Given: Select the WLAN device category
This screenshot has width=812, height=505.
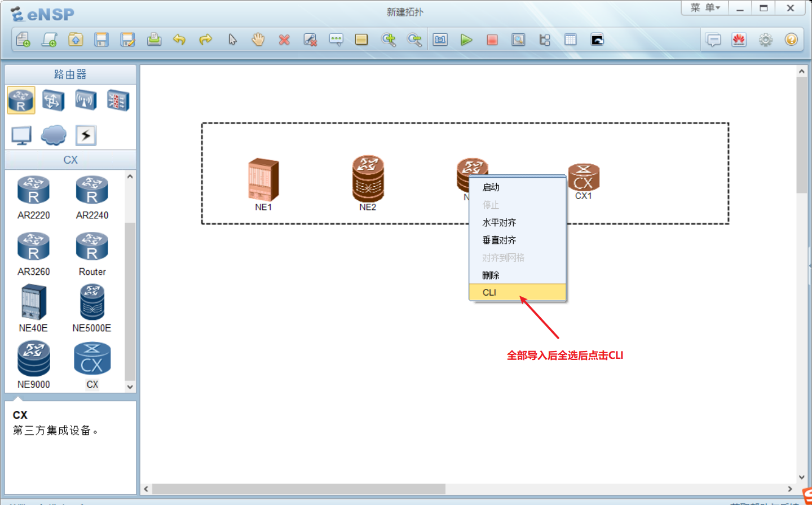Looking at the screenshot, I should (86, 100).
